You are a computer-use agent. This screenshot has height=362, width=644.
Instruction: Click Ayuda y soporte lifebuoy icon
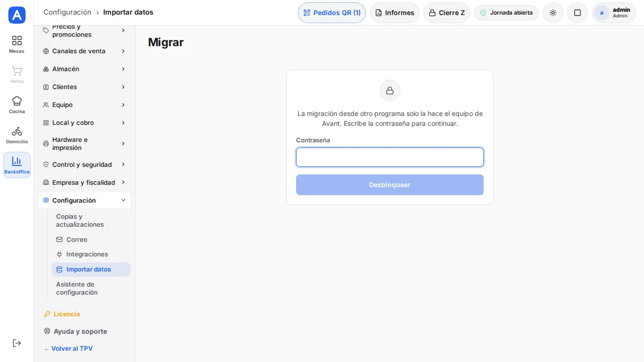[47, 331]
